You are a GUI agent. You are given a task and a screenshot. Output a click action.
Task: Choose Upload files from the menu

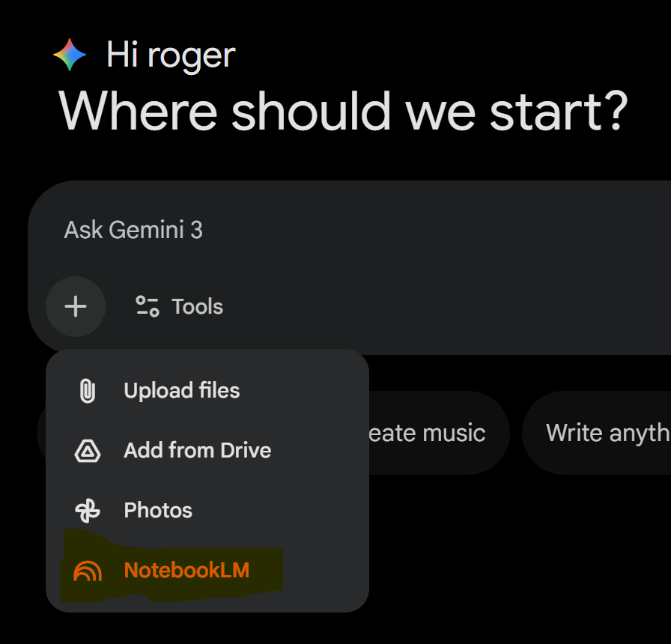[x=181, y=391]
